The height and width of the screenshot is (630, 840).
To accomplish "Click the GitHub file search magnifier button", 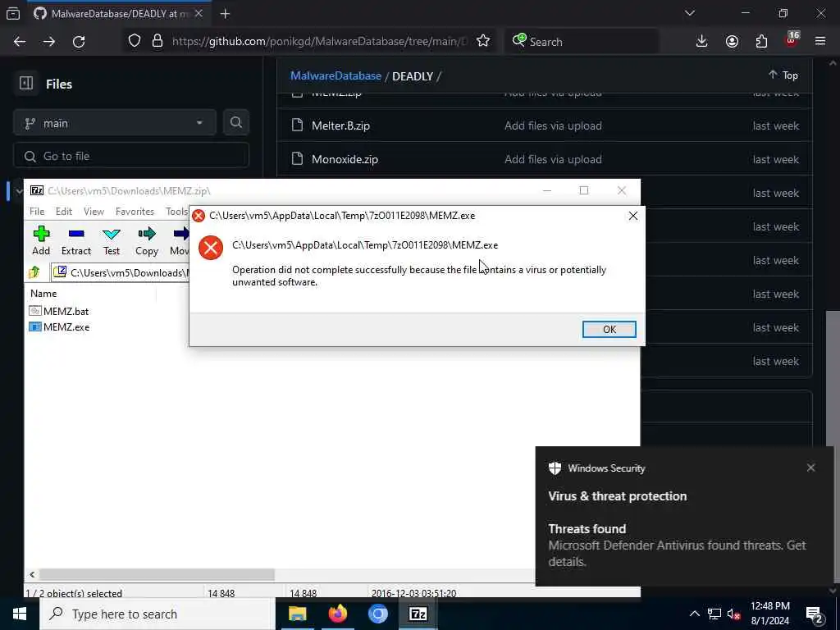I will pos(235,123).
